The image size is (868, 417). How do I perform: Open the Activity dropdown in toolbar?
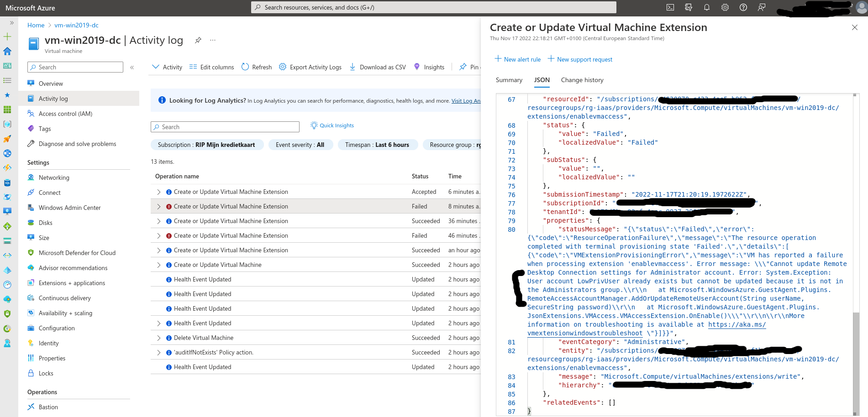click(167, 67)
